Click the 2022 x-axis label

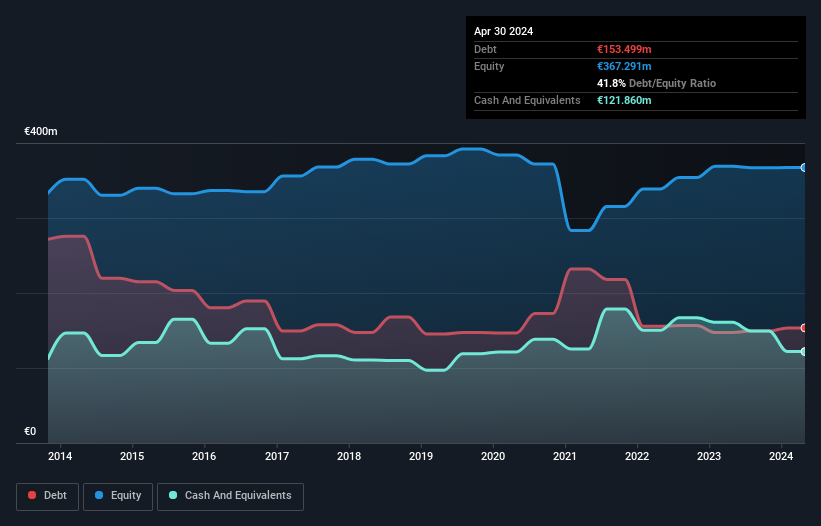click(x=637, y=456)
